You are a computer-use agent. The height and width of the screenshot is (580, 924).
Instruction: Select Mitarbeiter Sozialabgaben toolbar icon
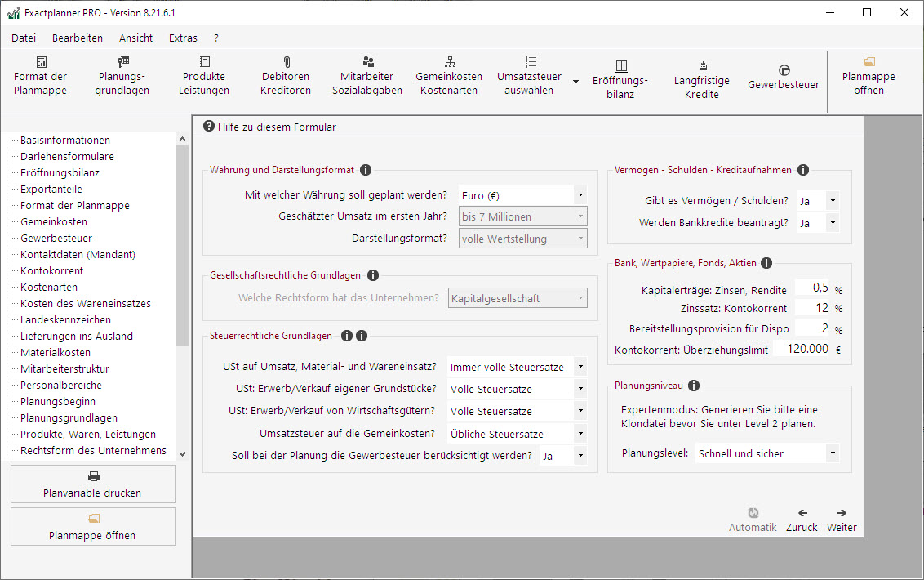367,62
